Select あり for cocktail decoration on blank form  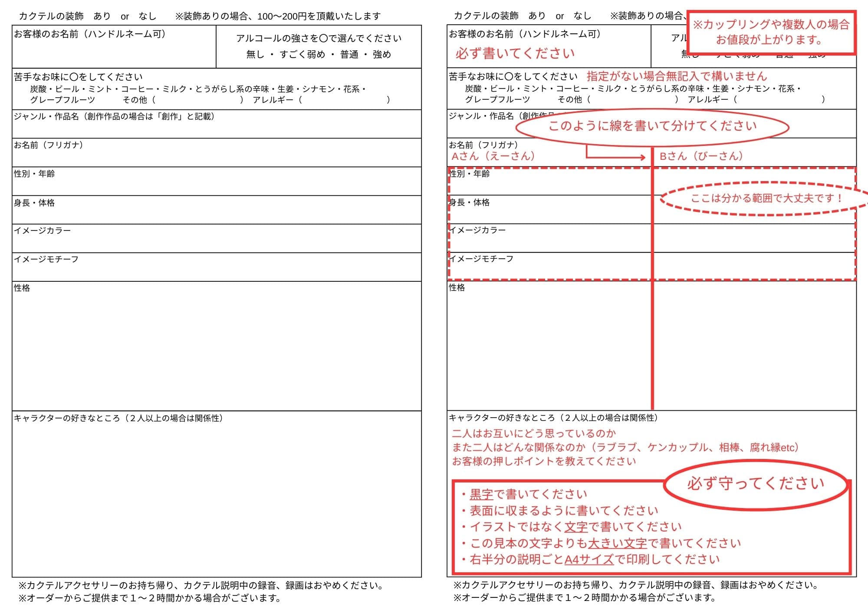click(x=102, y=16)
